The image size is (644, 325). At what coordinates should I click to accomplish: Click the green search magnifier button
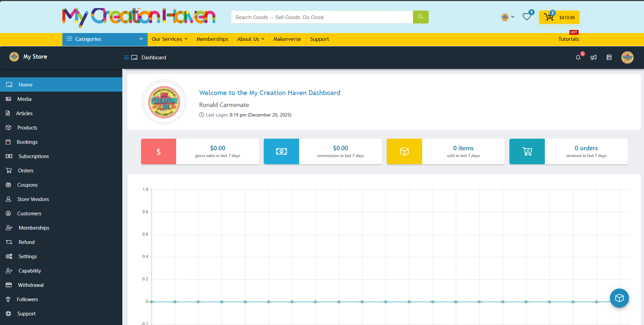(420, 17)
